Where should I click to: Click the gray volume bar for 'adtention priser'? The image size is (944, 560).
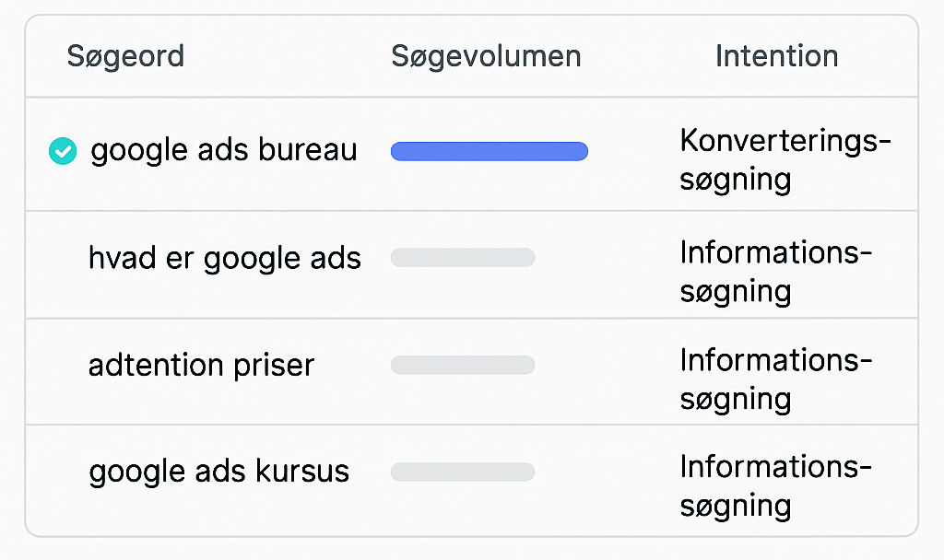pyautogui.click(x=462, y=366)
